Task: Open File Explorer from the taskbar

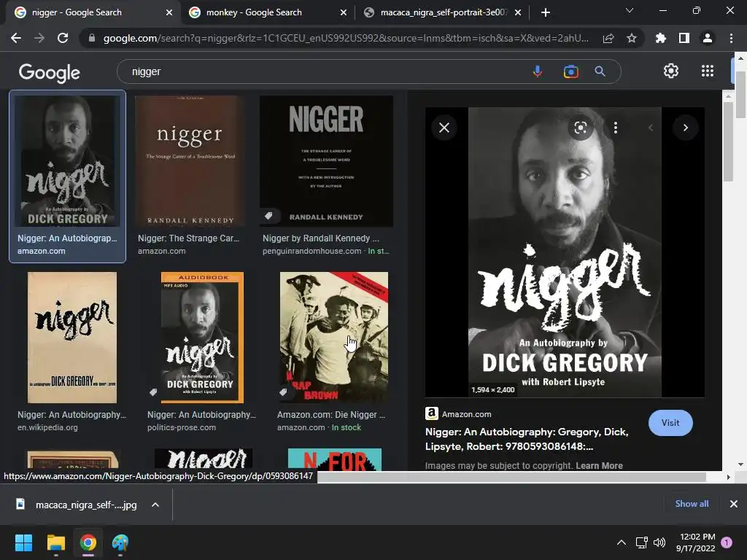Action: point(55,542)
